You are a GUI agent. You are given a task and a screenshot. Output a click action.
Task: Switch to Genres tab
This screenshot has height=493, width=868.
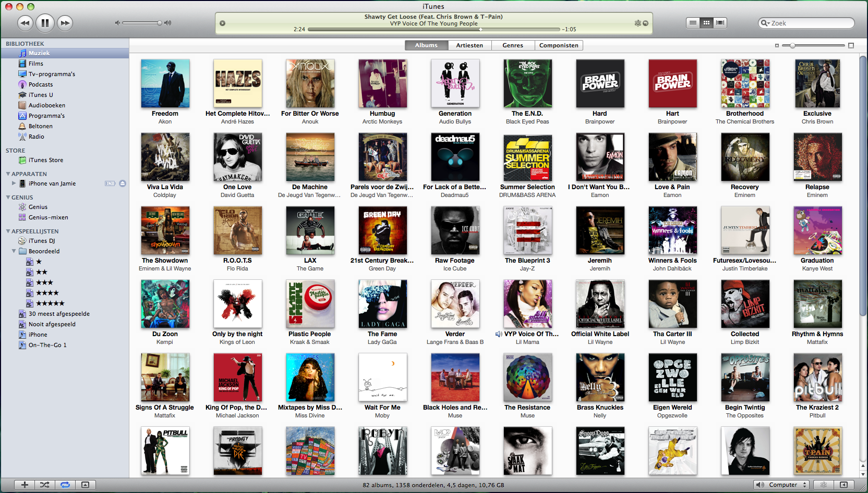(513, 45)
